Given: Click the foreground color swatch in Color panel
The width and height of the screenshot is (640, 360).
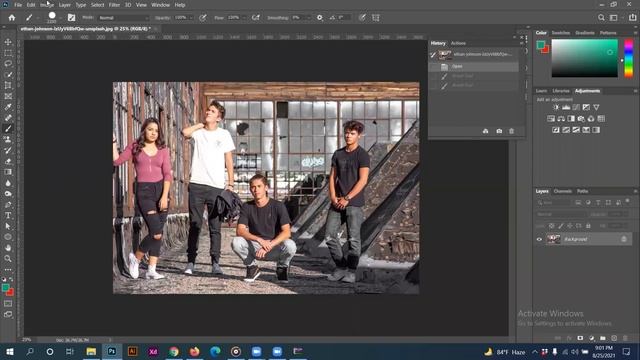Looking at the screenshot, I should click(541, 44).
